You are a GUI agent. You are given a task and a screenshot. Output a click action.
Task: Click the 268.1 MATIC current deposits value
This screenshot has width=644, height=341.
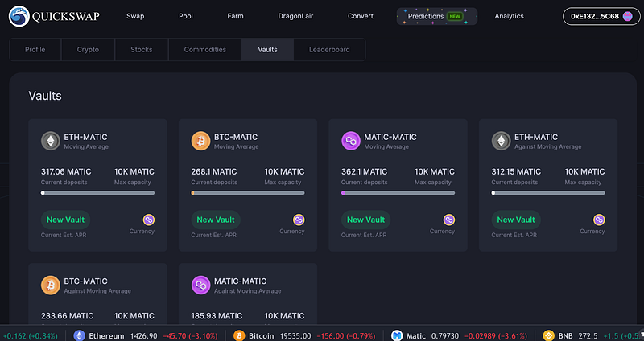click(214, 171)
